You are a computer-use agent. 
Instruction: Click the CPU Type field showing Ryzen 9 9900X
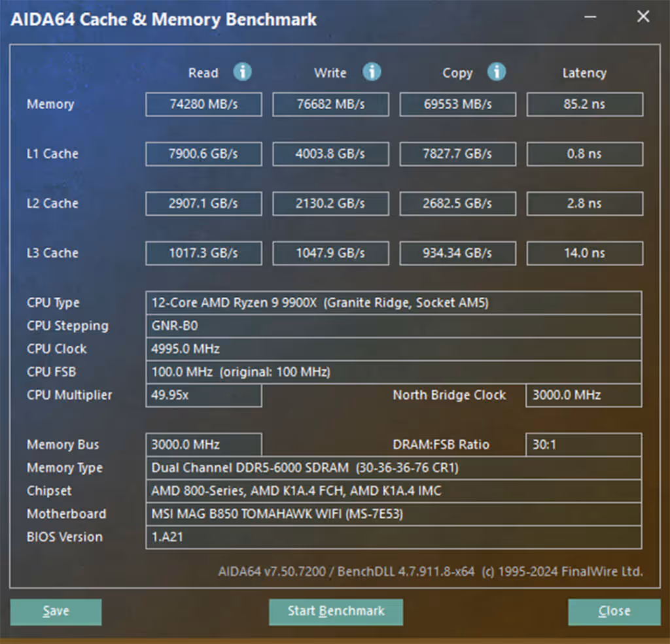(394, 303)
